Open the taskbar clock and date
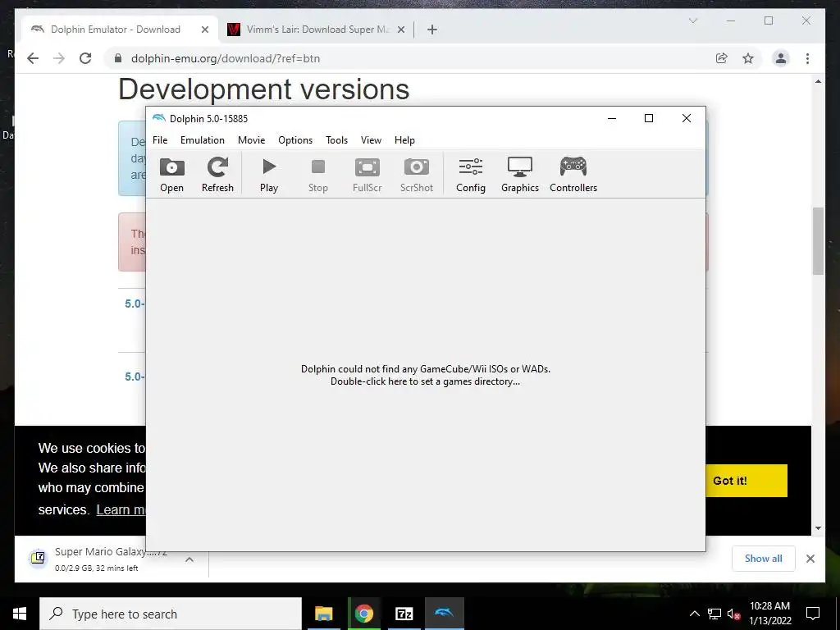The width and height of the screenshot is (840, 630). [x=769, y=614]
